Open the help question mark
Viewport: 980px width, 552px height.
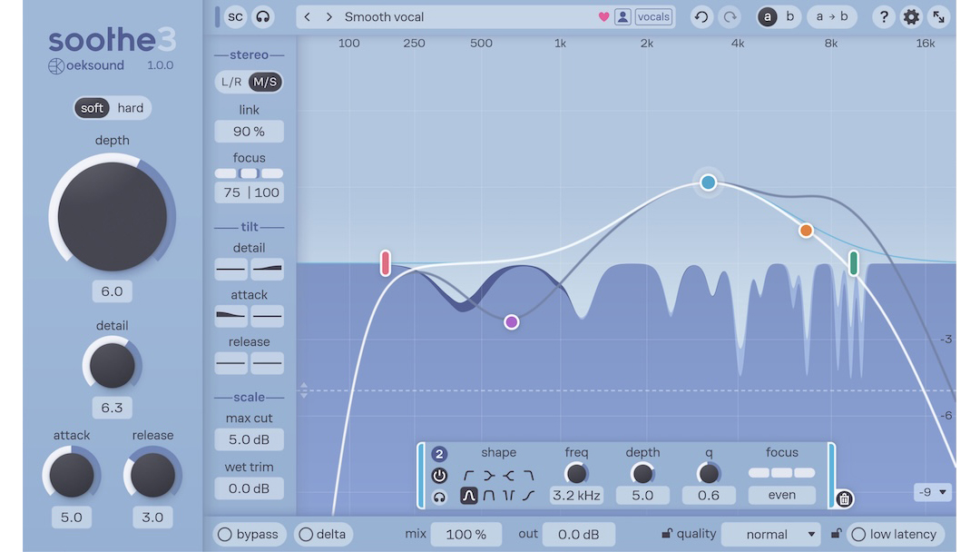tap(883, 17)
